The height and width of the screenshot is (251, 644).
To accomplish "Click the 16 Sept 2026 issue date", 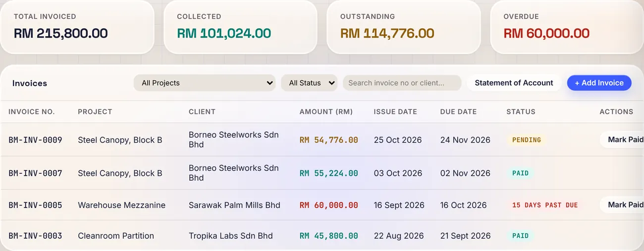I will 399,205.
